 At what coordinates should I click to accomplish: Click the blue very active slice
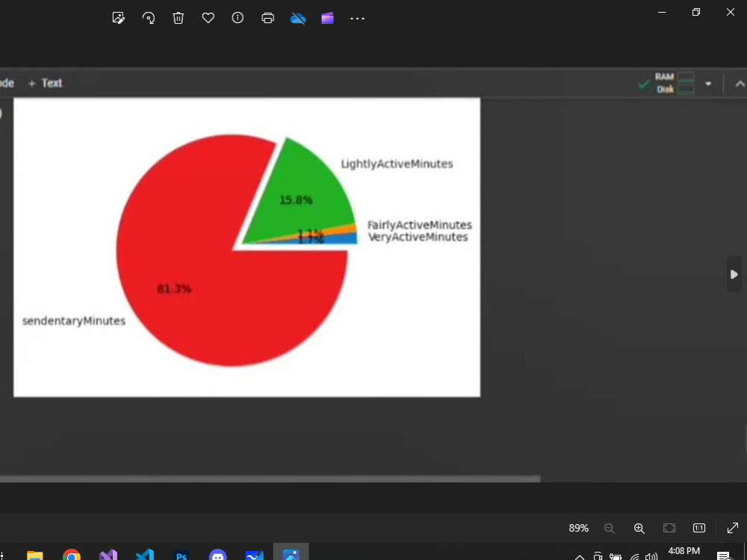pos(343,240)
